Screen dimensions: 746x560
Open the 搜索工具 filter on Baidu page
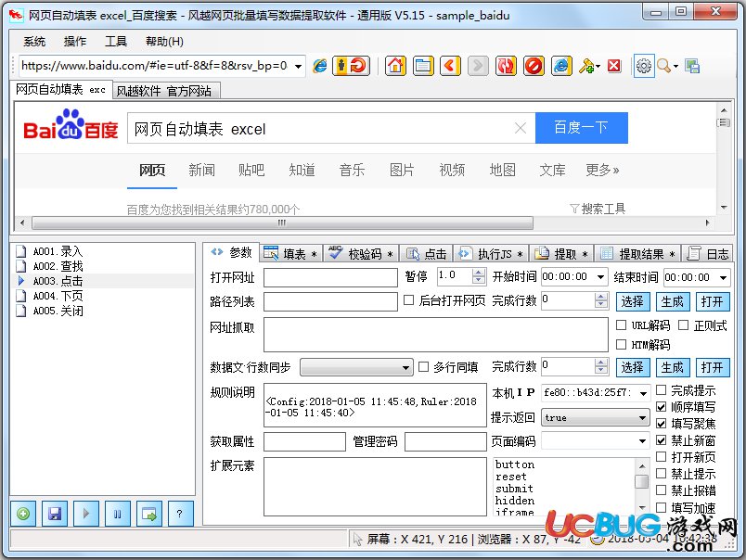coord(598,209)
